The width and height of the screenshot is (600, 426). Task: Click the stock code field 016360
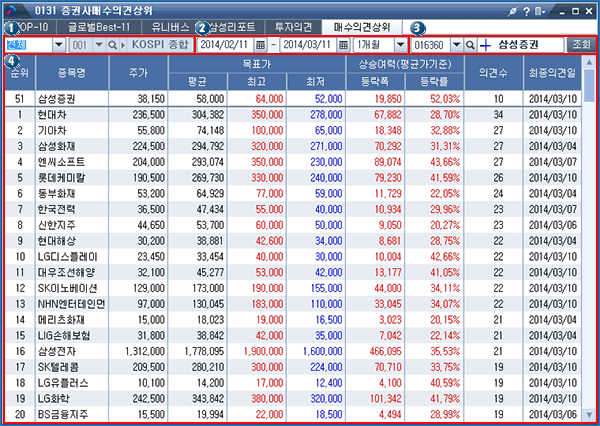point(430,45)
